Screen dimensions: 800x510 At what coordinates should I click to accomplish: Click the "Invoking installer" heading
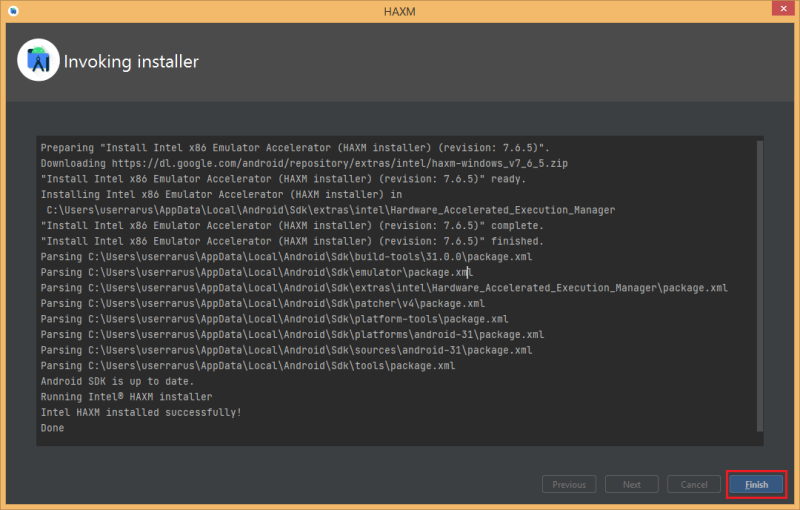click(131, 62)
